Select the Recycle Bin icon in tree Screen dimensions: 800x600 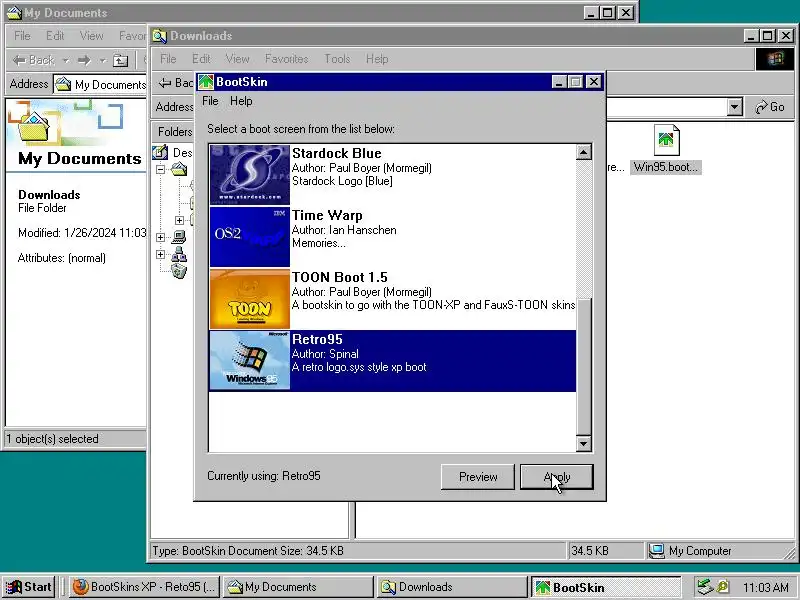point(179,271)
